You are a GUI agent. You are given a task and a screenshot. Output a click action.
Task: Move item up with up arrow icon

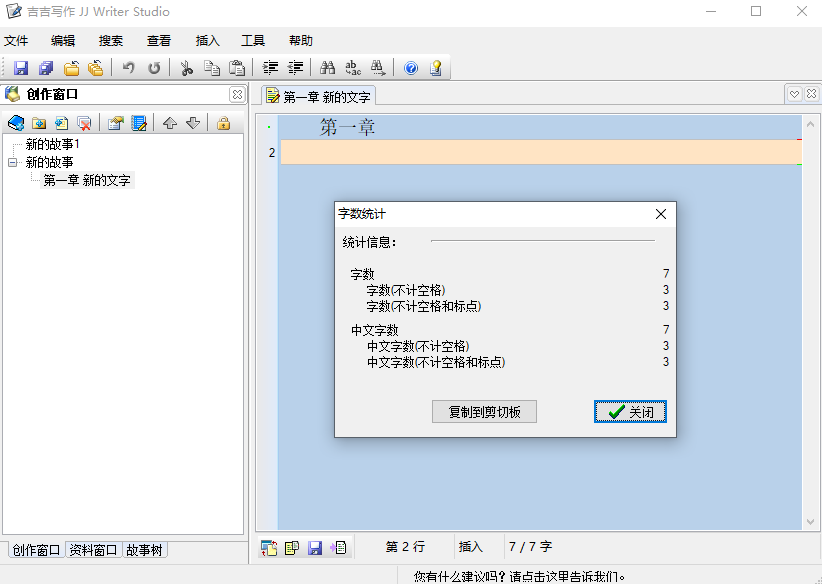tap(170, 123)
